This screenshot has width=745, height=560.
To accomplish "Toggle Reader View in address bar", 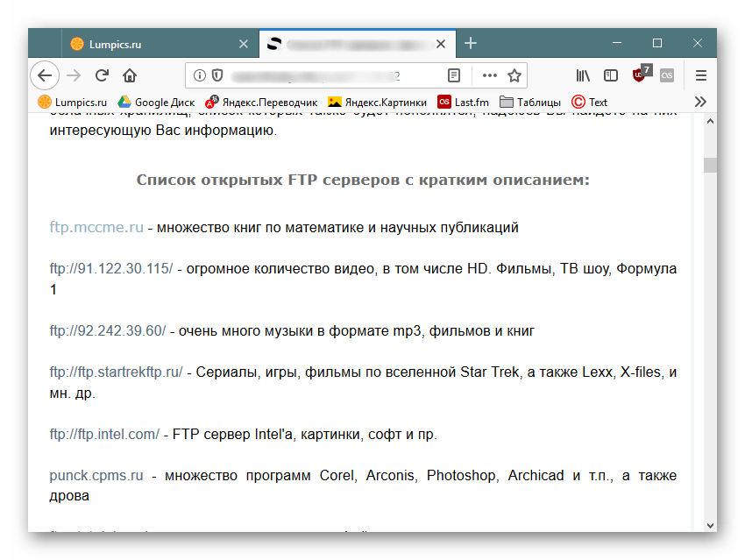I will [x=454, y=75].
